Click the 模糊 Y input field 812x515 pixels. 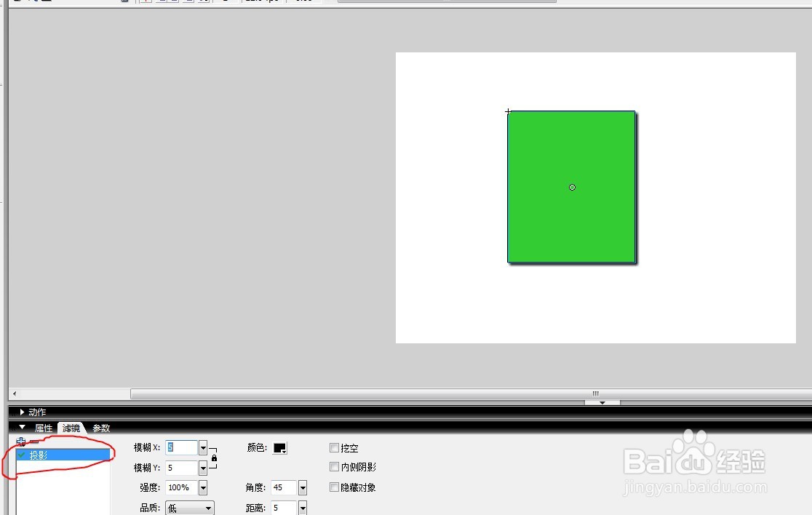point(181,468)
